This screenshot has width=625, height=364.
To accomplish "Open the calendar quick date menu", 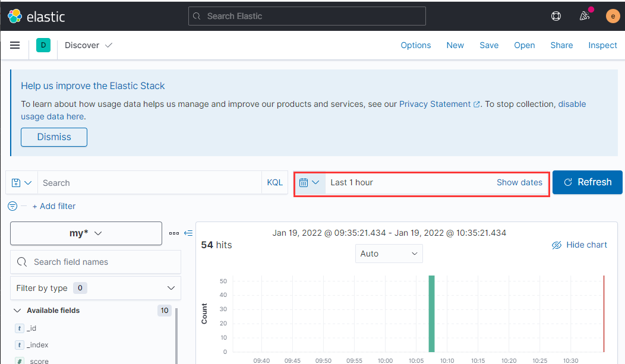I will coord(310,182).
